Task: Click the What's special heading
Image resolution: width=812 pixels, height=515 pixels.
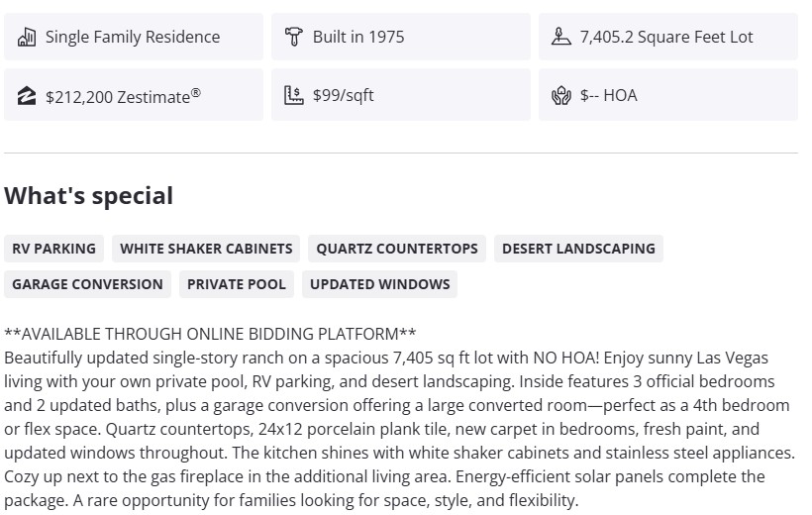Action: 89,196
